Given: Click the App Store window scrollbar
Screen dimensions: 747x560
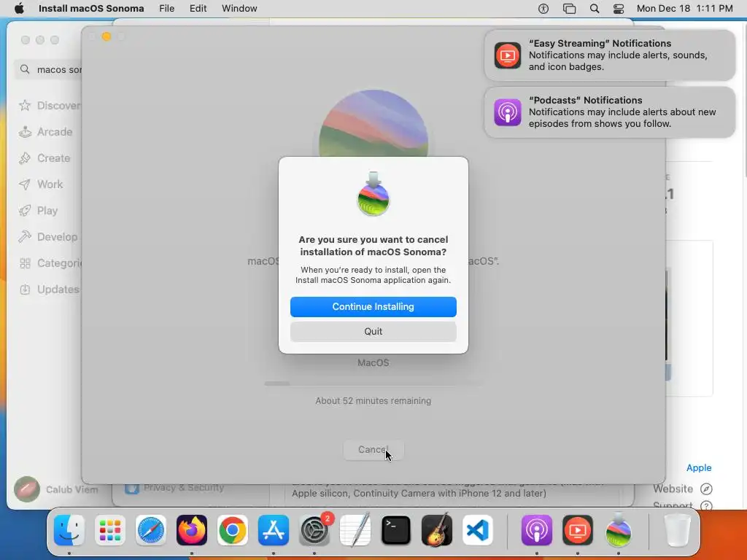Looking at the screenshot, I should pyautogui.click(x=744, y=100).
